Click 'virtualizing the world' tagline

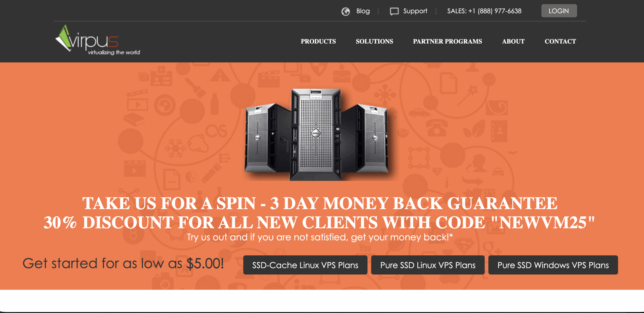[x=114, y=52]
